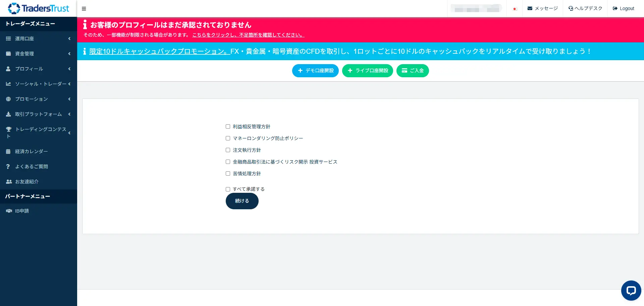Open ヘルプデスク headset support link
Image resolution: width=644 pixels, height=306 pixels.
tap(585, 8)
